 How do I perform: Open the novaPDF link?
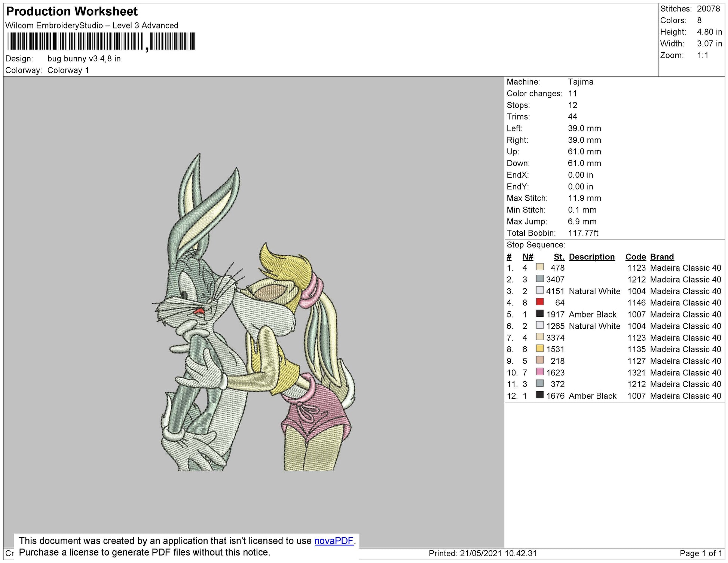click(x=334, y=541)
